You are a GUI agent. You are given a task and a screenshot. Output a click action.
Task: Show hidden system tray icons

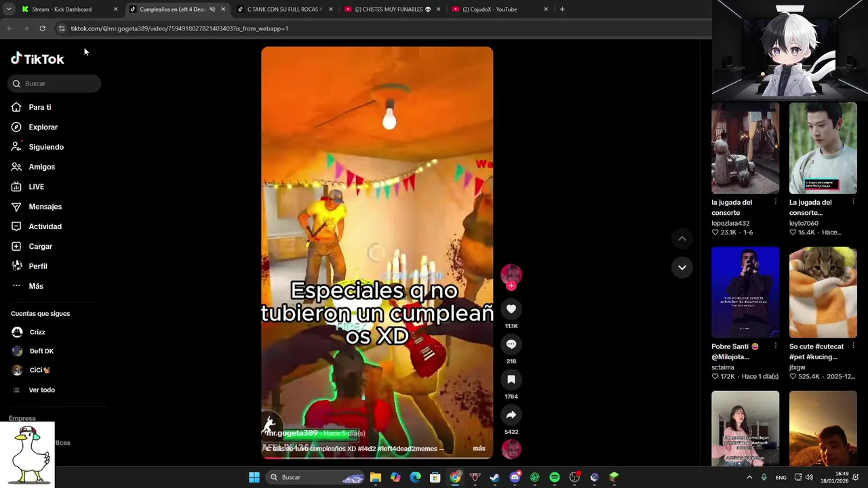[749, 477]
